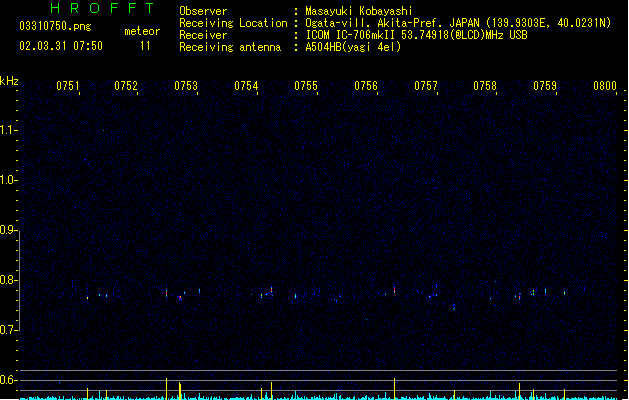Click the kHz axis unit label
The height and width of the screenshot is (400, 629).
(x=9, y=81)
